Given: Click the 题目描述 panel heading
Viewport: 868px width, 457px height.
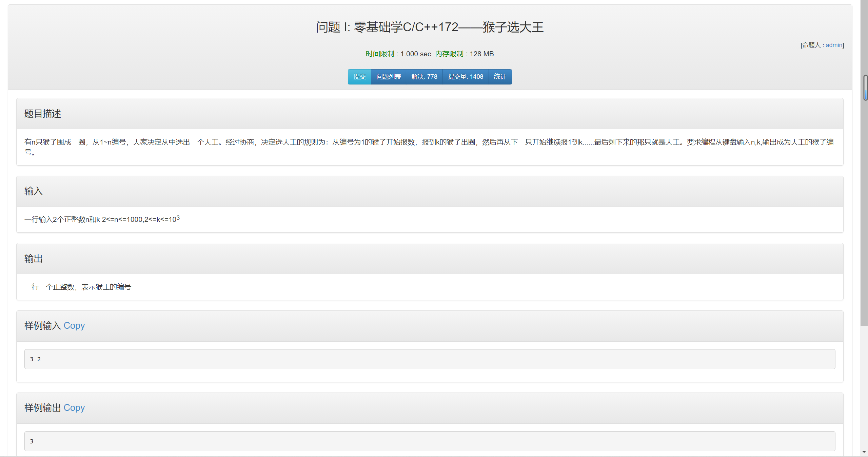Looking at the screenshot, I should click(x=43, y=114).
